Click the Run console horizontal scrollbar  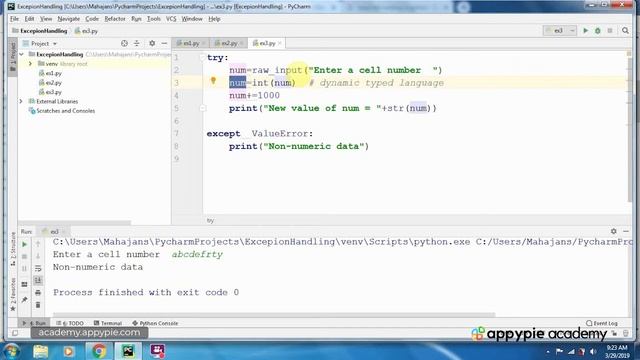pos(273,315)
